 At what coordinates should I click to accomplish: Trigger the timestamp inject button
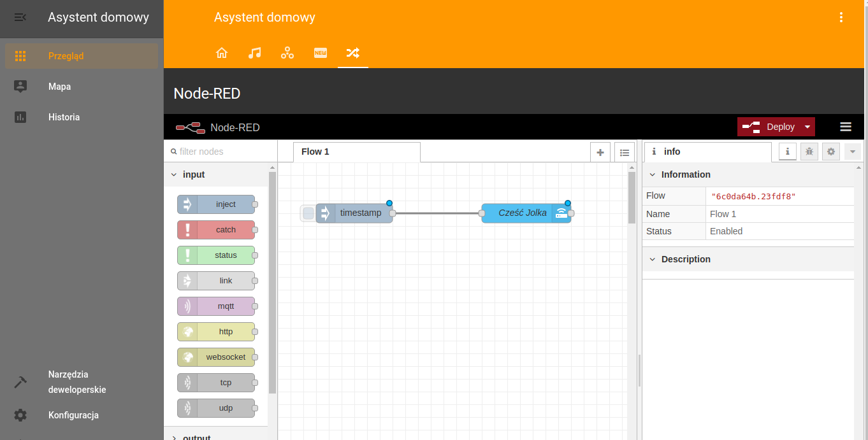[x=308, y=213]
